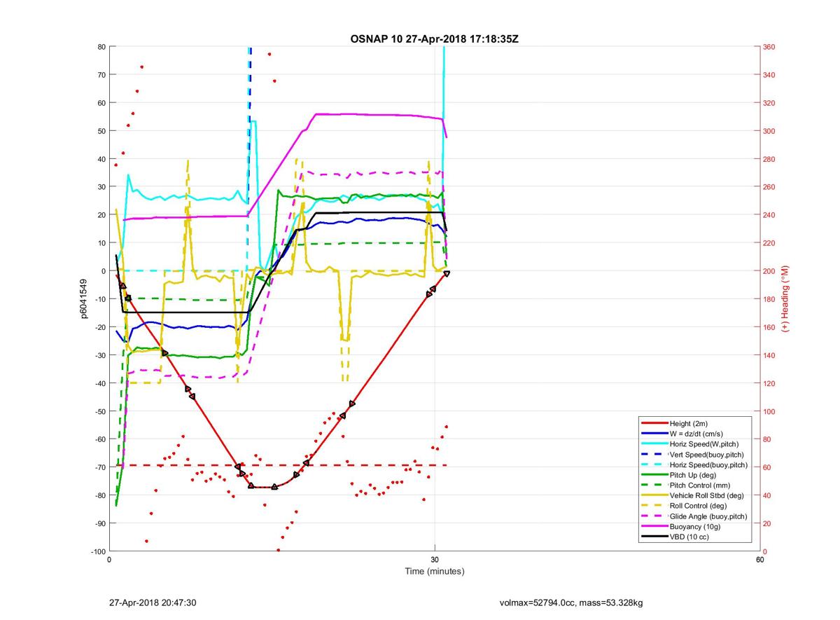Viewport: 840px width, 620px height.
Task: Click right axis tick label "360"
Action: click(x=769, y=47)
